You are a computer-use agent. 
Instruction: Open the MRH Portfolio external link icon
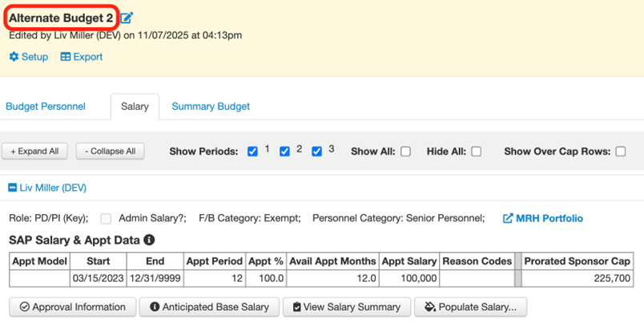508,218
